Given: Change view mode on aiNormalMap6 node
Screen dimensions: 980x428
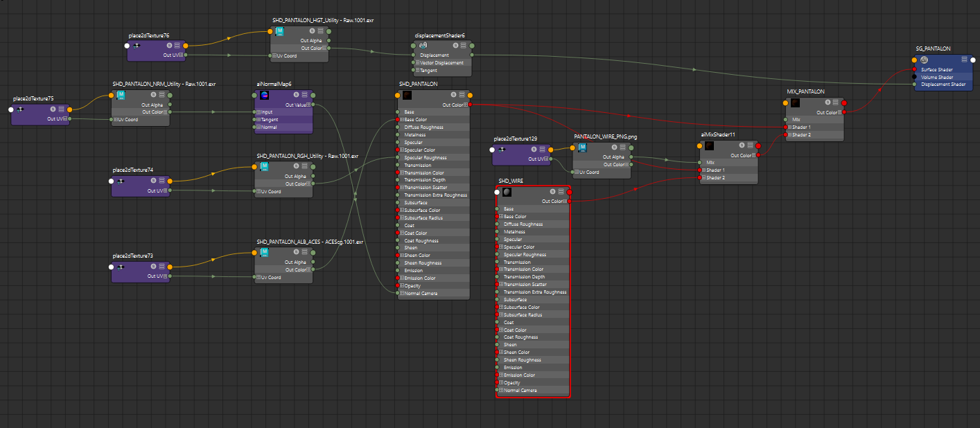Looking at the screenshot, I should tap(304, 95).
